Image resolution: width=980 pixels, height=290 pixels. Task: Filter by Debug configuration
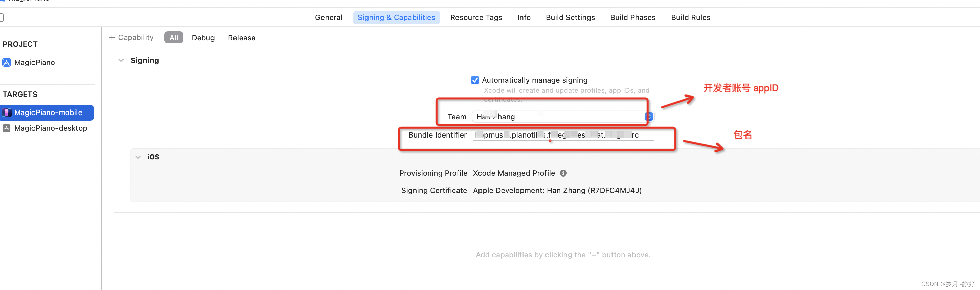coord(203,38)
